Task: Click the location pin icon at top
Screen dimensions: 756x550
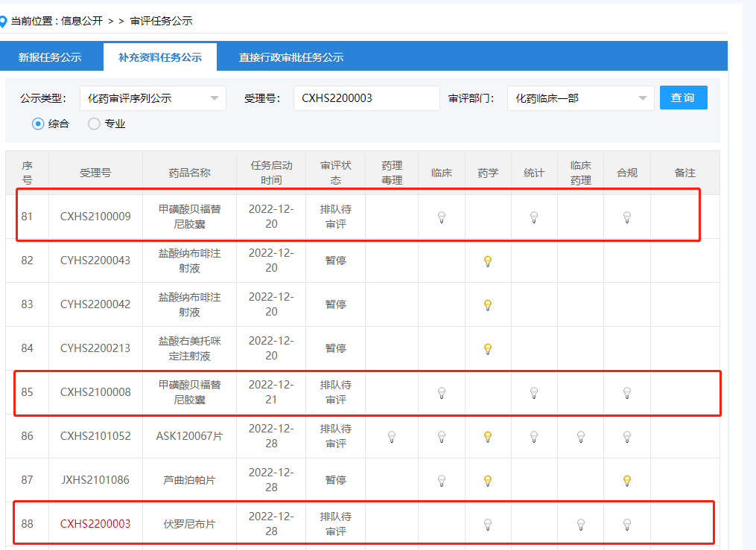Action: [4, 21]
